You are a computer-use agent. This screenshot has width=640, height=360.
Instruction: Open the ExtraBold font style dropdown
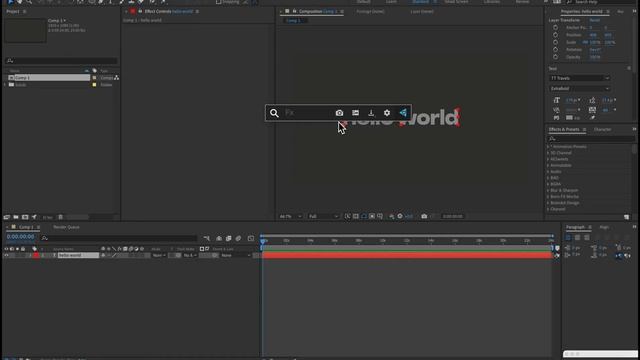(x=579, y=89)
